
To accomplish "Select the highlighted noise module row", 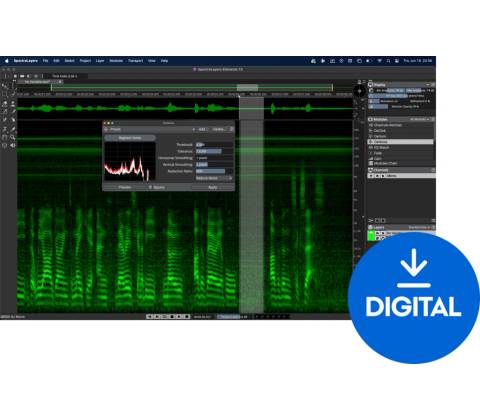I will pos(401,142).
